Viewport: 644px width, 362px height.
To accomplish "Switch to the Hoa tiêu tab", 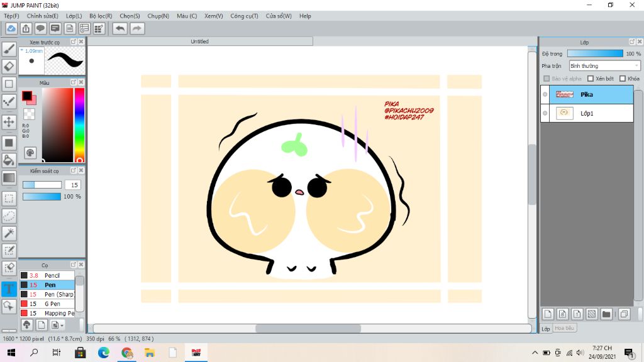I will [x=564, y=328].
